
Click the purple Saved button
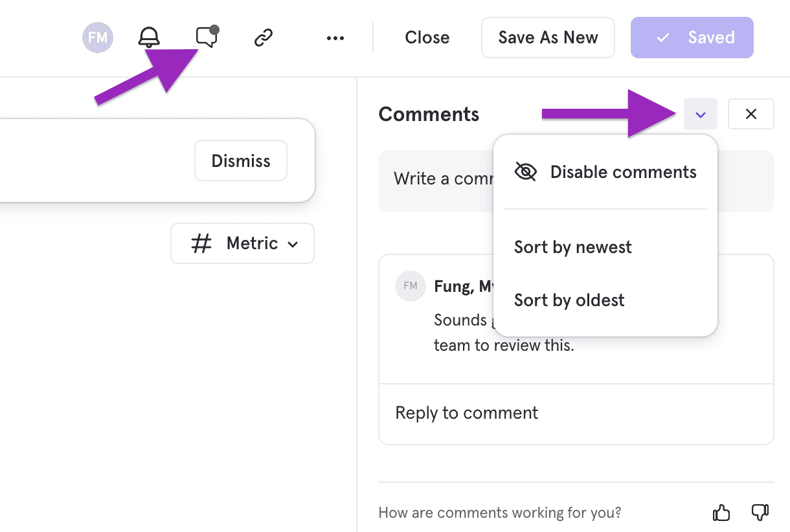(x=692, y=38)
